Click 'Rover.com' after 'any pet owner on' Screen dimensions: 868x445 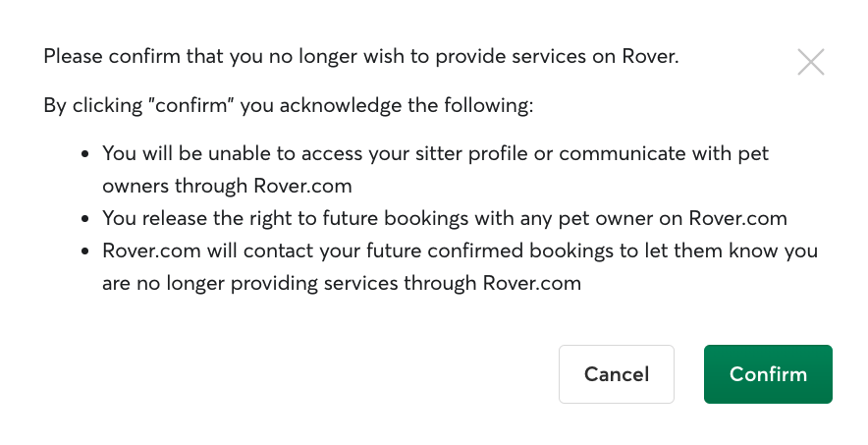click(738, 218)
